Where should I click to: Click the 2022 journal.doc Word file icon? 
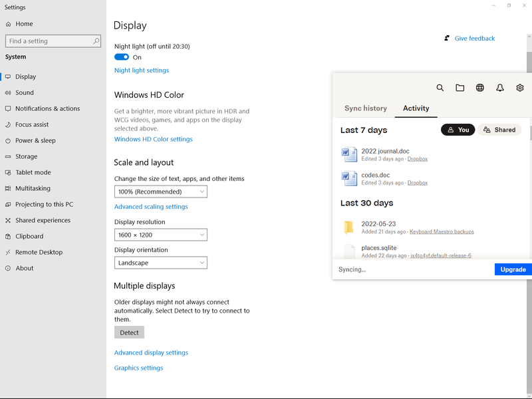click(349, 155)
